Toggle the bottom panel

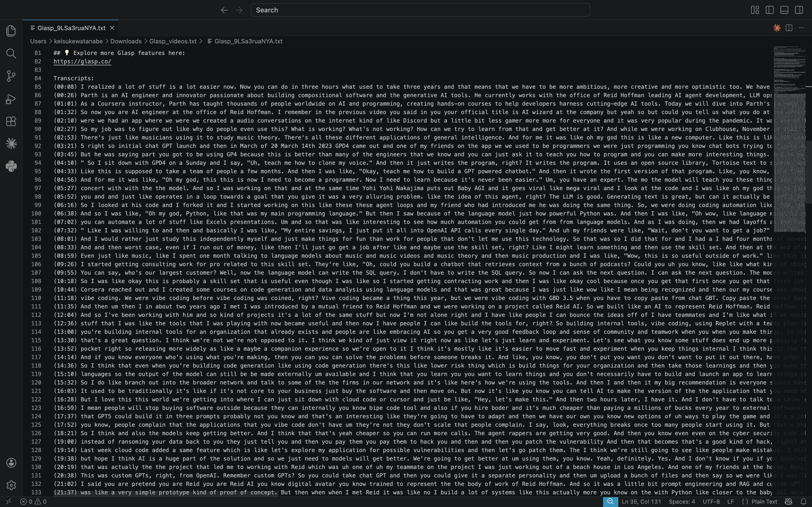784,10
